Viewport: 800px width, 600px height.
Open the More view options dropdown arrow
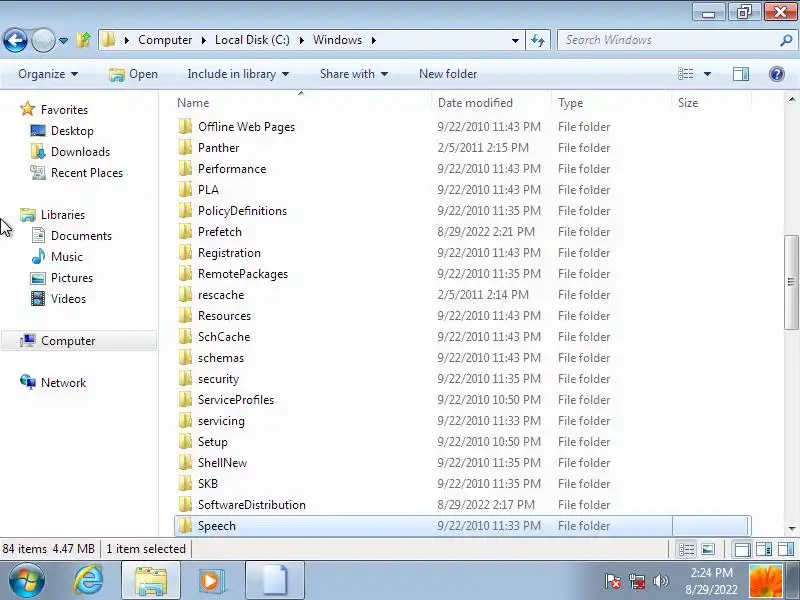[x=707, y=74]
